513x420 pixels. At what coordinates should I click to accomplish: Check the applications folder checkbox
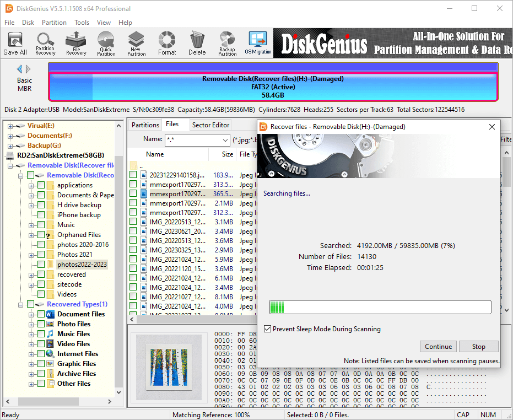click(x=41, y=185)
